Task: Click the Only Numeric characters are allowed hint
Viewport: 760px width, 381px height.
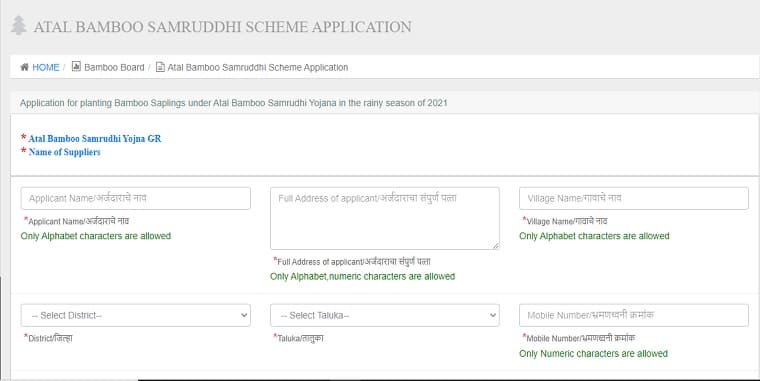Action: pyautogui.click(x=593, y=354)
